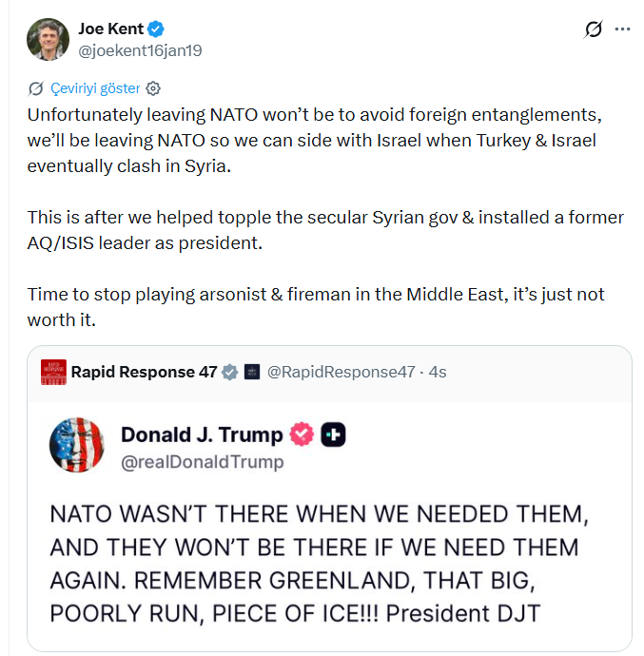Click Rapid Response 47's gray verified badge
The height and width of the screenshot is (656, 644).
pyautogui.click(x=230, y=372)
